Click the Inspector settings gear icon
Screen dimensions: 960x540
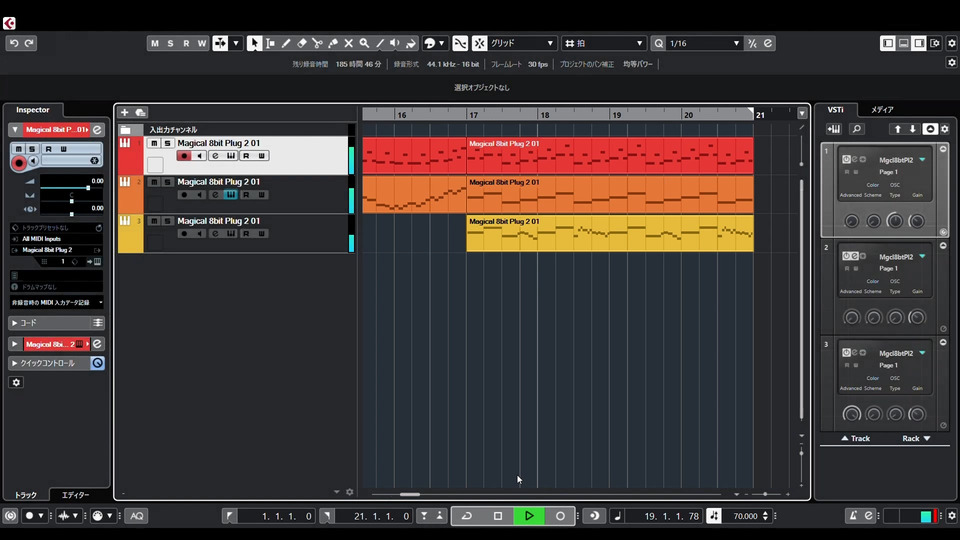click(17, 382)
